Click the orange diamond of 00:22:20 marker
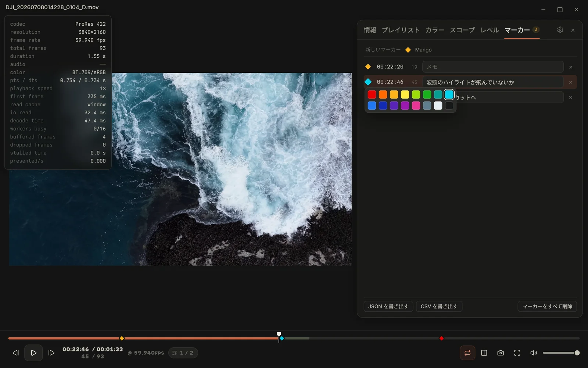The image size is (588, 368). tap(368, 67)
